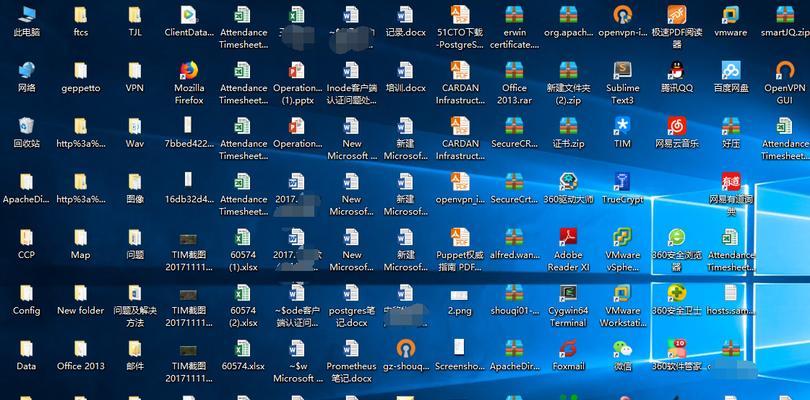This screenshot has height=400, width=810.
Task: Open the 此电脑 desktop icon
Action: pos(26,22)
